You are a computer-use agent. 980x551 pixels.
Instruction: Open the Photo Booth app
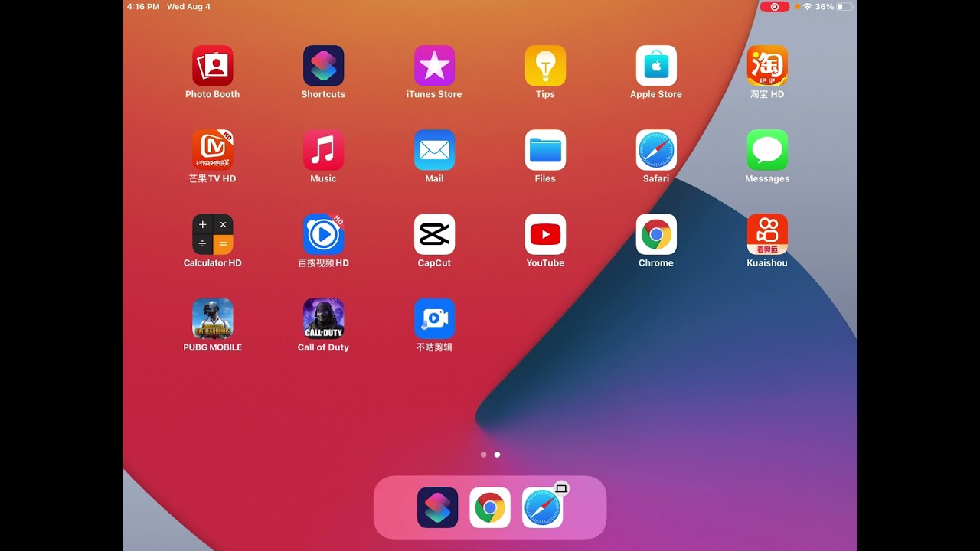pos(212,66)
